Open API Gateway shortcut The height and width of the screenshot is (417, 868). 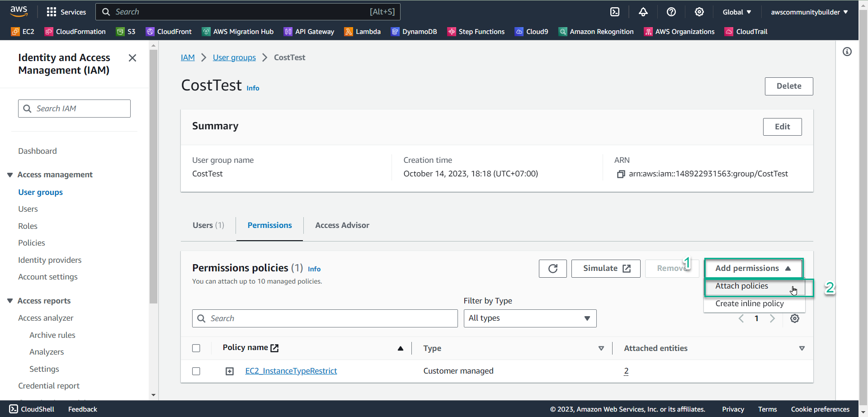(309, 32)
